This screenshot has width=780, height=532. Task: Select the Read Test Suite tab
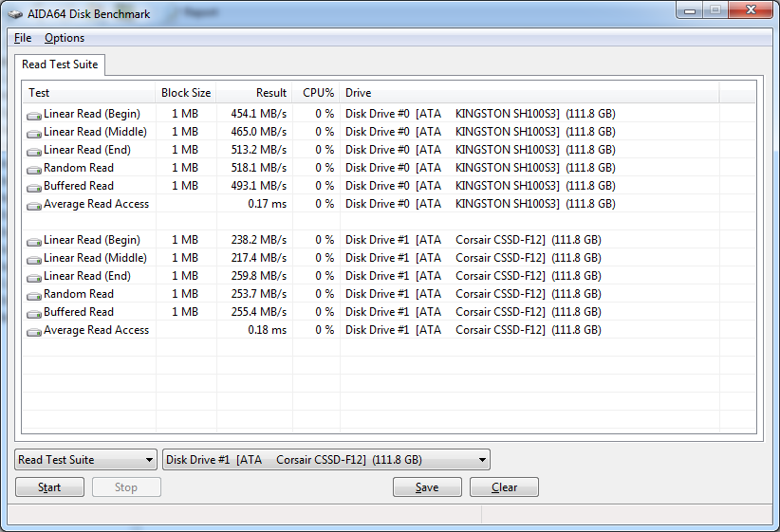tap(60, 64)
